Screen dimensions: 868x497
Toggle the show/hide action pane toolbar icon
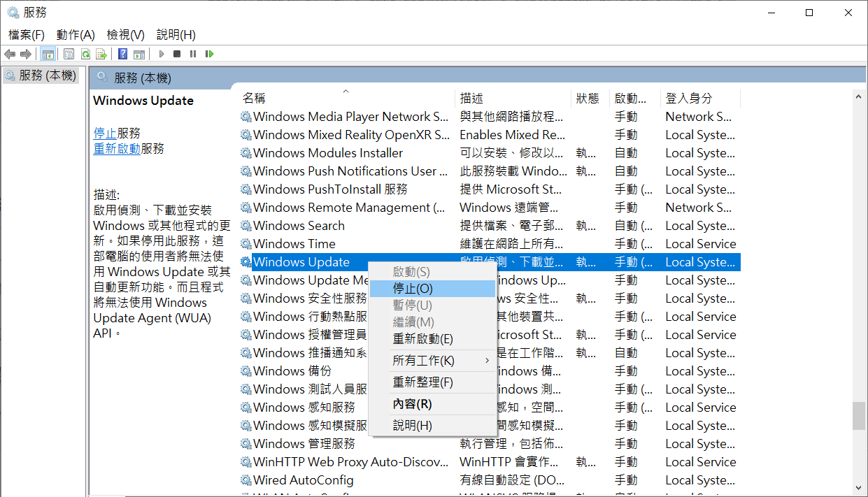click(x=139, y=54)
